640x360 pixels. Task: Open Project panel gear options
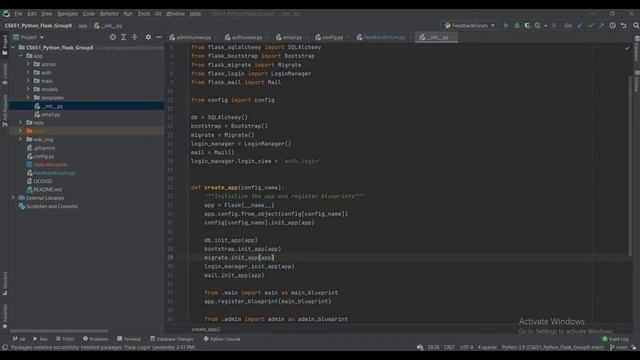(148, 37)
